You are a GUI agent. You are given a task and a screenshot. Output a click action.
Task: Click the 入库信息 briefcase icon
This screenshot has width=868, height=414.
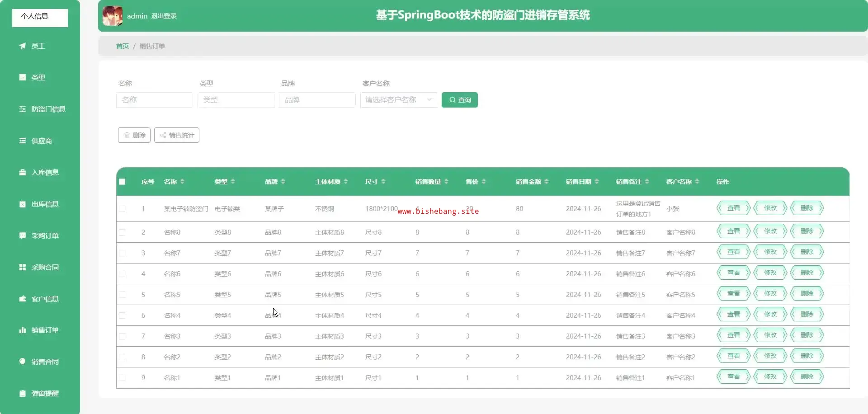point(22,172)
